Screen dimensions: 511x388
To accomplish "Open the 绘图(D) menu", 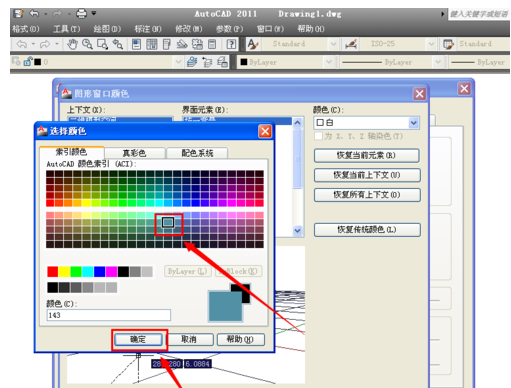I will (107, 29).
